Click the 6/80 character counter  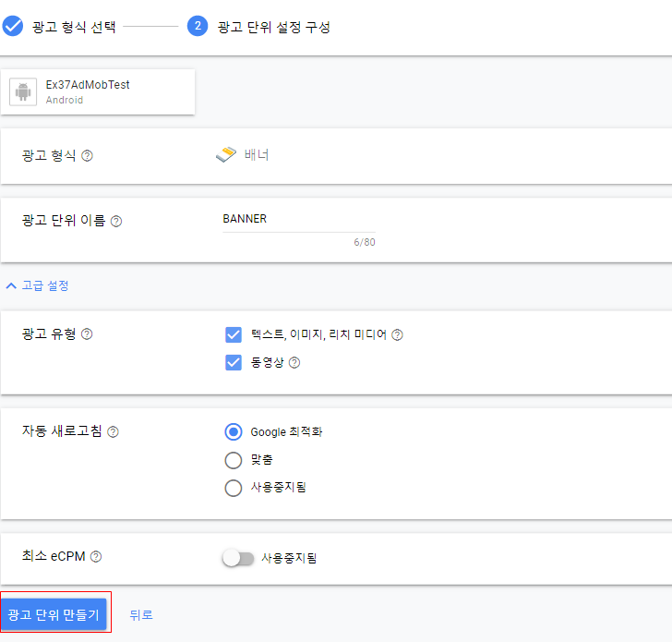365,242
